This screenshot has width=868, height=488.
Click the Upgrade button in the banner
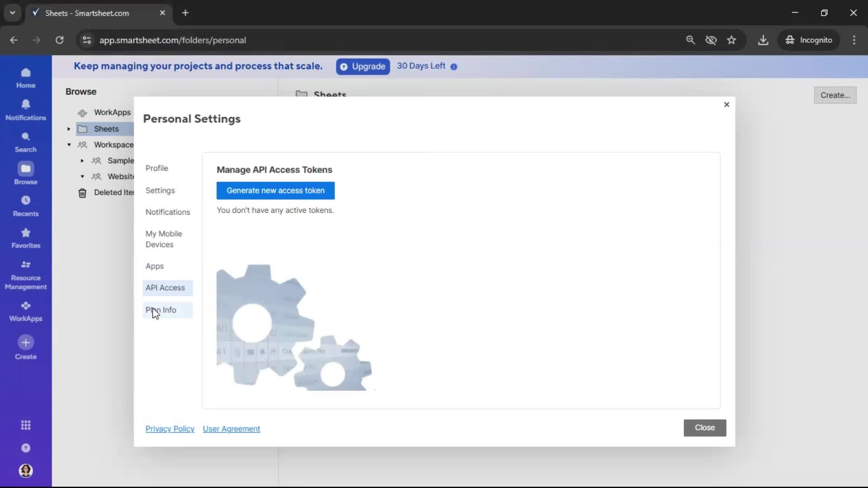pos(363,66)
